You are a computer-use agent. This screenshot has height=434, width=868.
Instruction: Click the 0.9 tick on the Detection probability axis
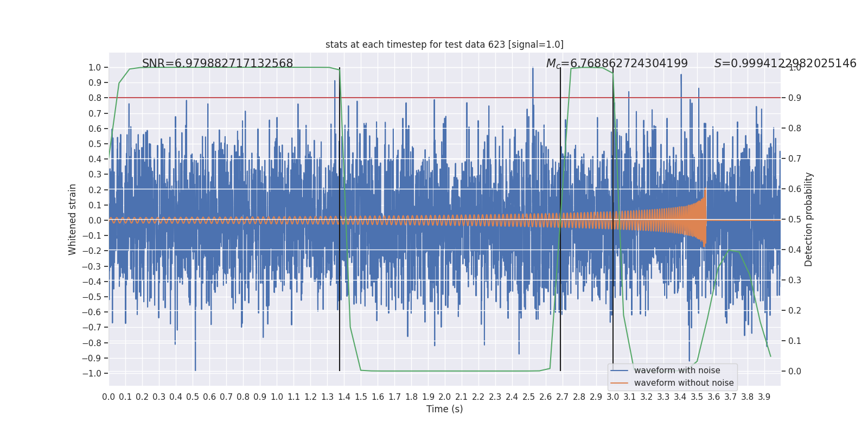pos(795,98)
